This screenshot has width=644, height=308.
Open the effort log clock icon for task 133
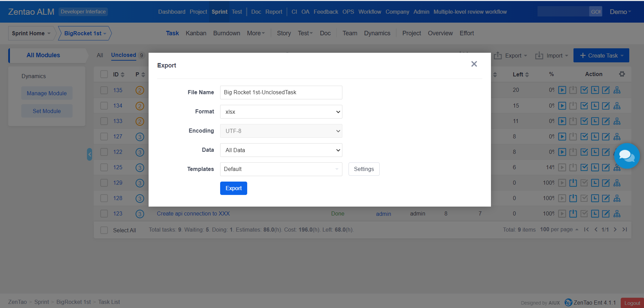point(595,121)
